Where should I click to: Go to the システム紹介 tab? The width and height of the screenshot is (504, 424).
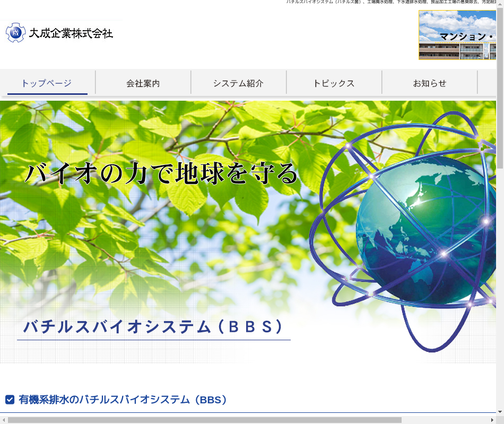tap(238, 83)
